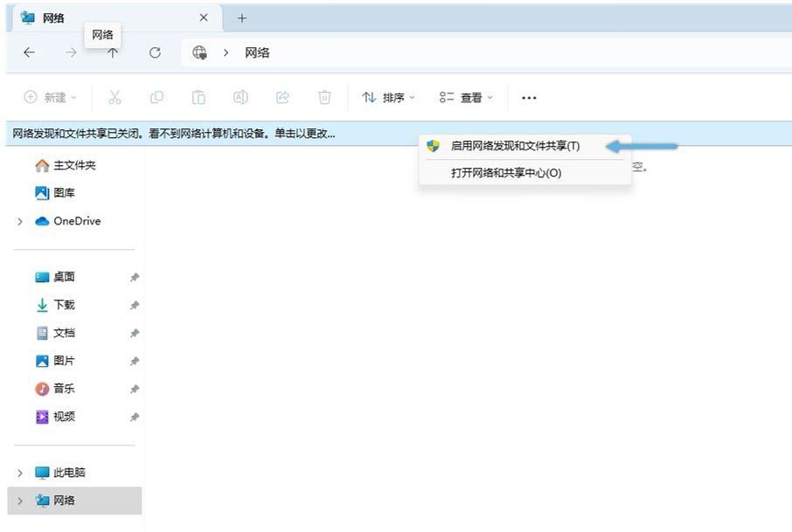Select 启用网络发现和文件共享 from the menu

coord(514,146)
